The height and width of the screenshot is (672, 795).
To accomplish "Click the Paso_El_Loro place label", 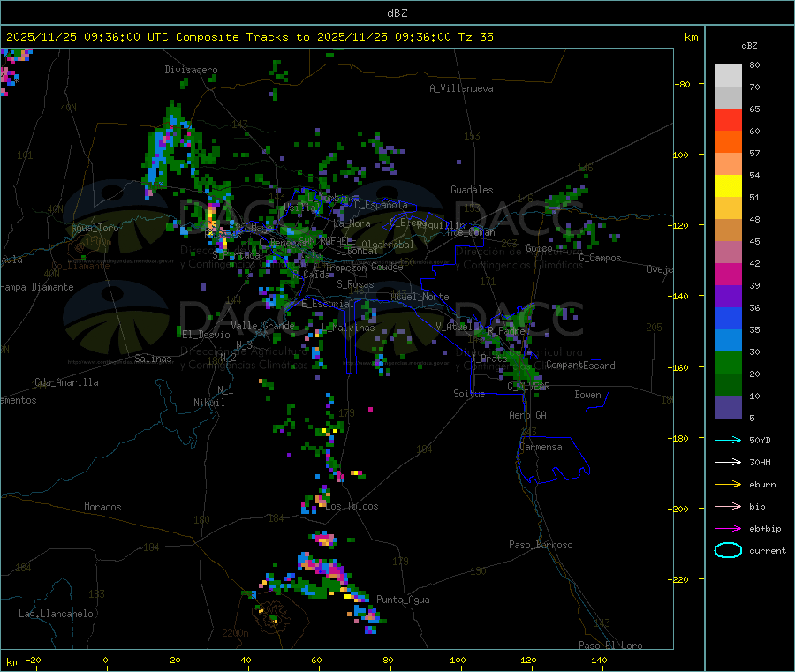I will pyautogui.click(x=610, y=646).
